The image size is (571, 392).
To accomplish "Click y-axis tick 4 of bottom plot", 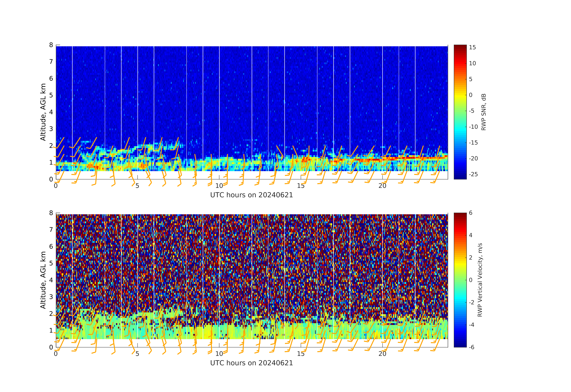I will (x=51, y=280).
